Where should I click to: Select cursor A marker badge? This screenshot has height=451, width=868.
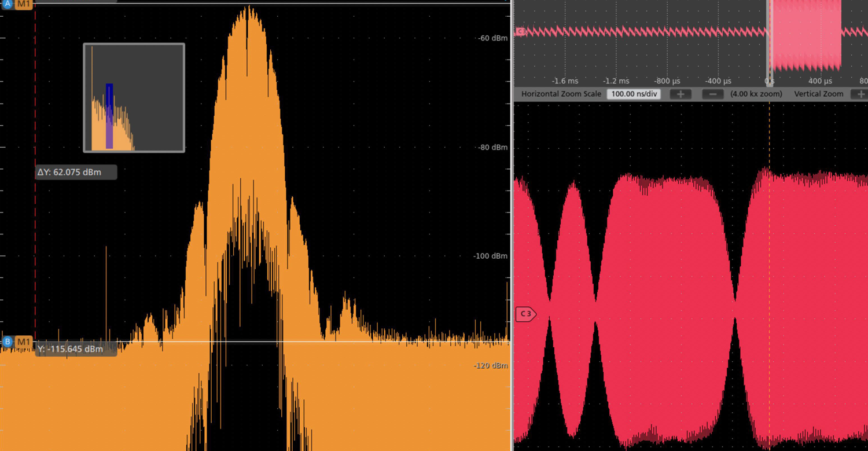[x=8, y=3]
